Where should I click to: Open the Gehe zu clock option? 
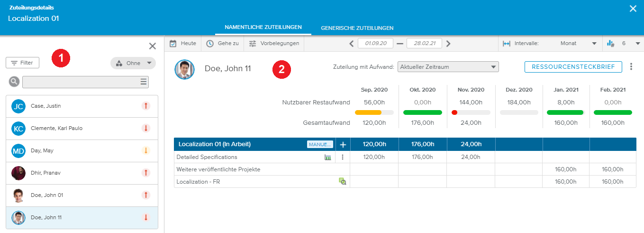(210, 43)
